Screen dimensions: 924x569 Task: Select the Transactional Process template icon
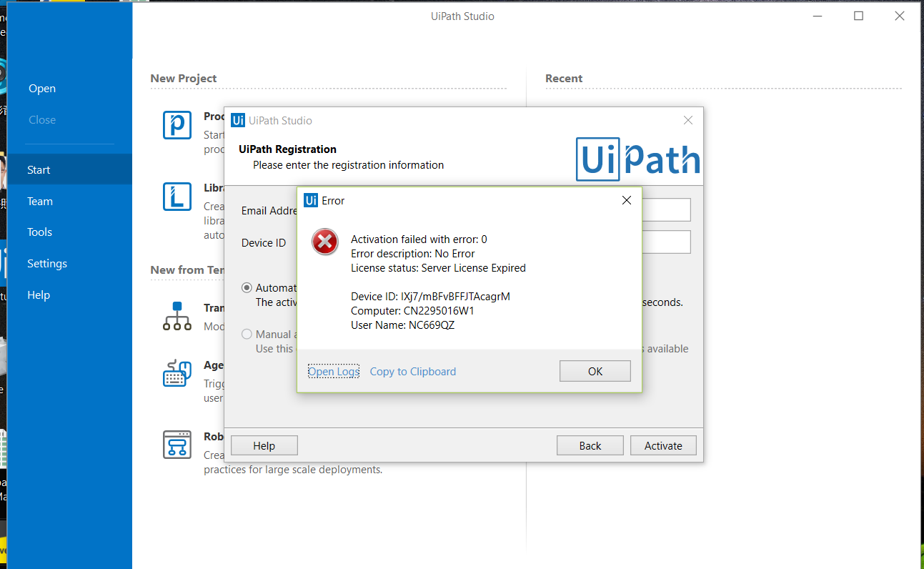click(177, 317)
